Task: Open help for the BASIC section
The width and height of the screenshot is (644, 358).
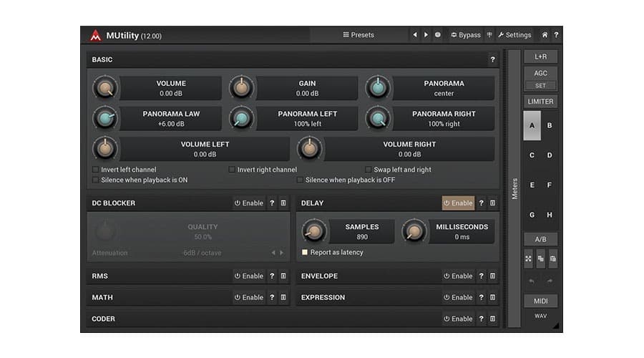Action: (x=492, y=59)
